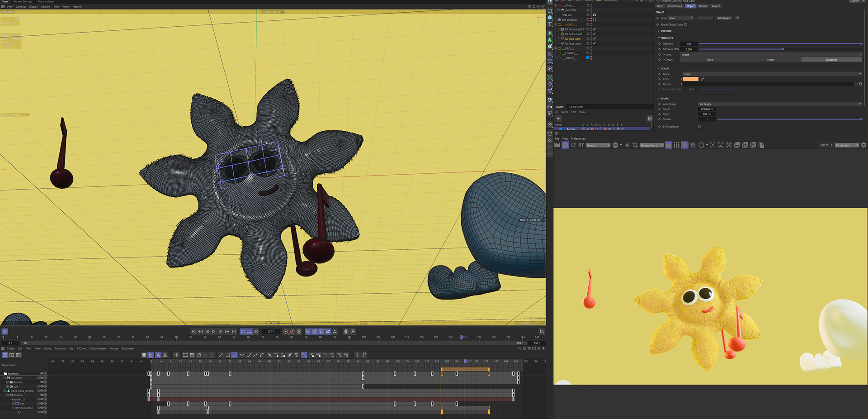Screen dimensions: 868x419
Task: Click the add layer plus icon
Action: point(559,119)
